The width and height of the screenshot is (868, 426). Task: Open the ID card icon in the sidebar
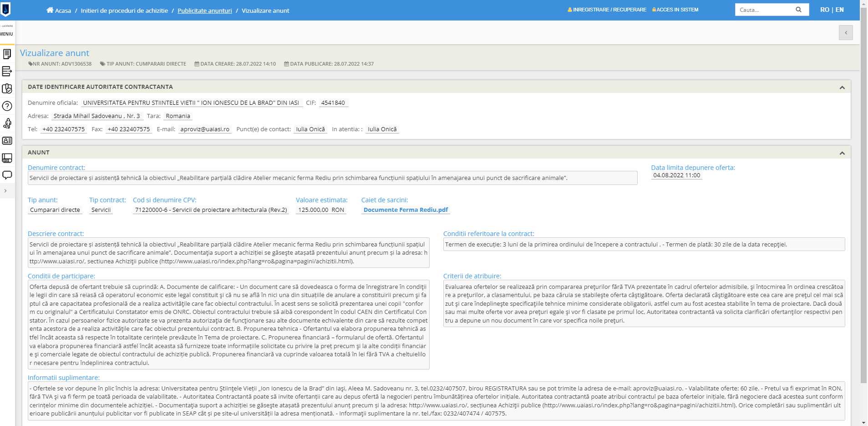[x=7, y=141]
